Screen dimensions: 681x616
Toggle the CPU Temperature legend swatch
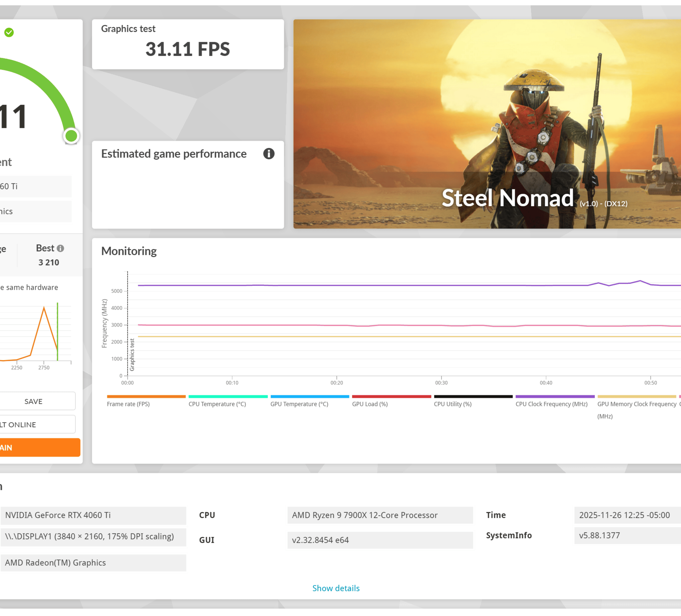(x=228, y=397)
